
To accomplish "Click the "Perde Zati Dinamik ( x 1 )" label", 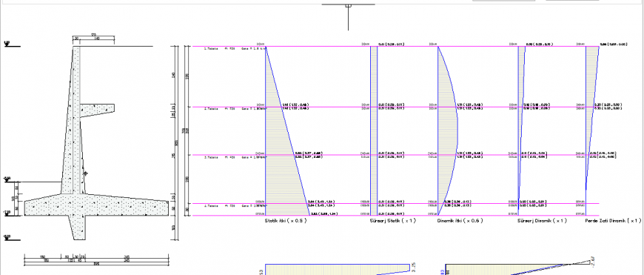I will [x=613, y=221].
